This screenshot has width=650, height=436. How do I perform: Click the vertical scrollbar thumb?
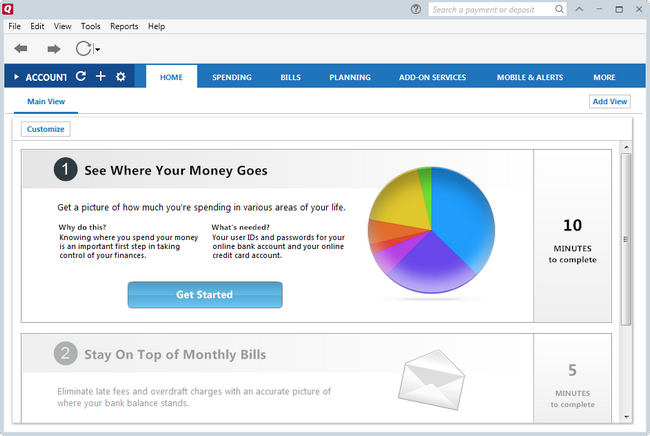[626, 239]
